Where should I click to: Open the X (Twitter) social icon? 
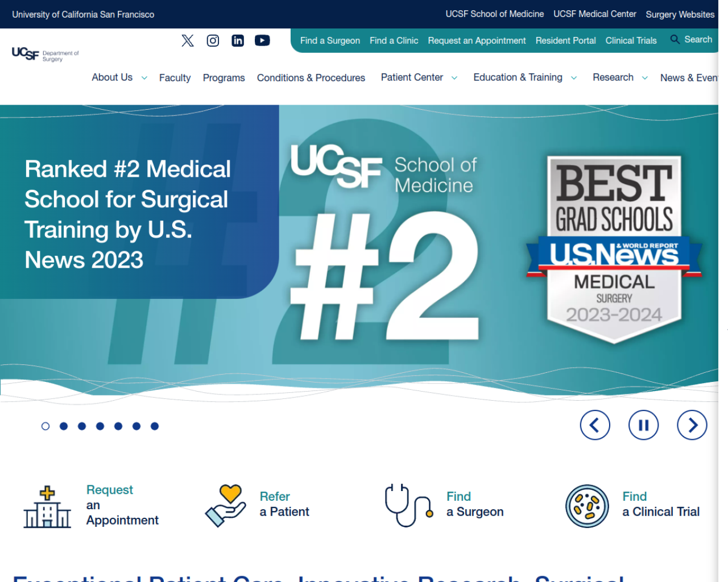coord(188,40)
